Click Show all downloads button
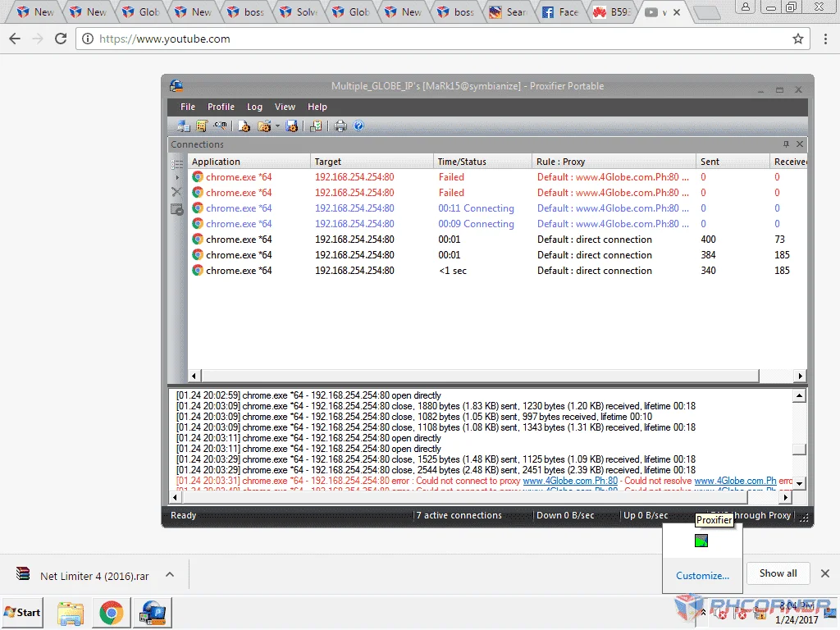This screenshot has width=840, height=630. (778, 573)
